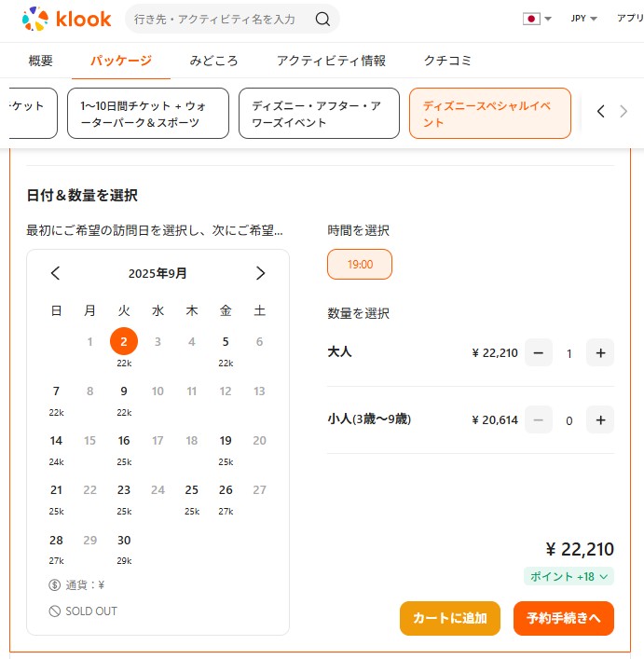Select the パッケージ tab
The height and width of the screenshot is (659, 644).
coord(121,61)
